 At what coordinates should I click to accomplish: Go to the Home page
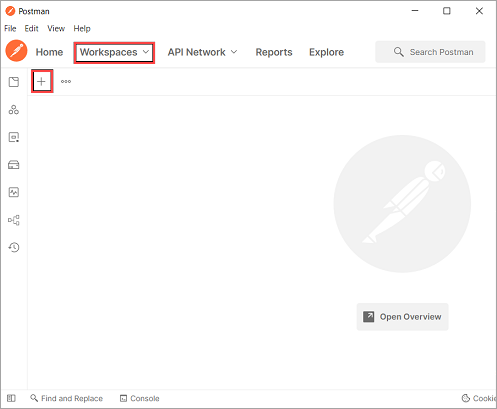pos(49,52)
